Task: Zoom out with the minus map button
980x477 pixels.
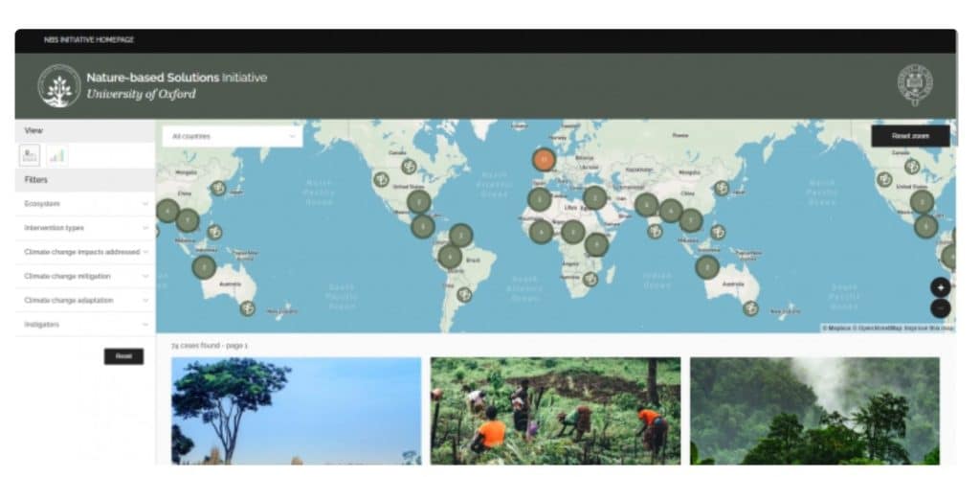Action: pyautogui.click(x=940, y=307)
